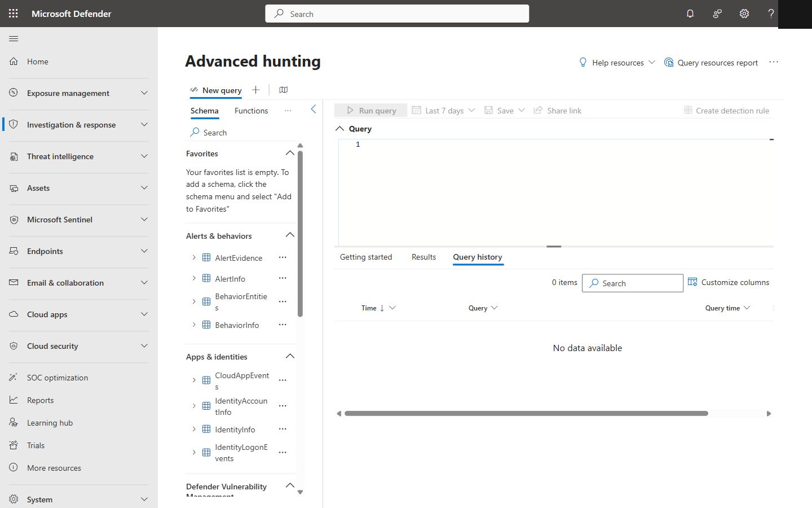The image size is (812, 508).
Task: Open the Last 7 days time range dropdown
Action: click(x=444, y=110)
